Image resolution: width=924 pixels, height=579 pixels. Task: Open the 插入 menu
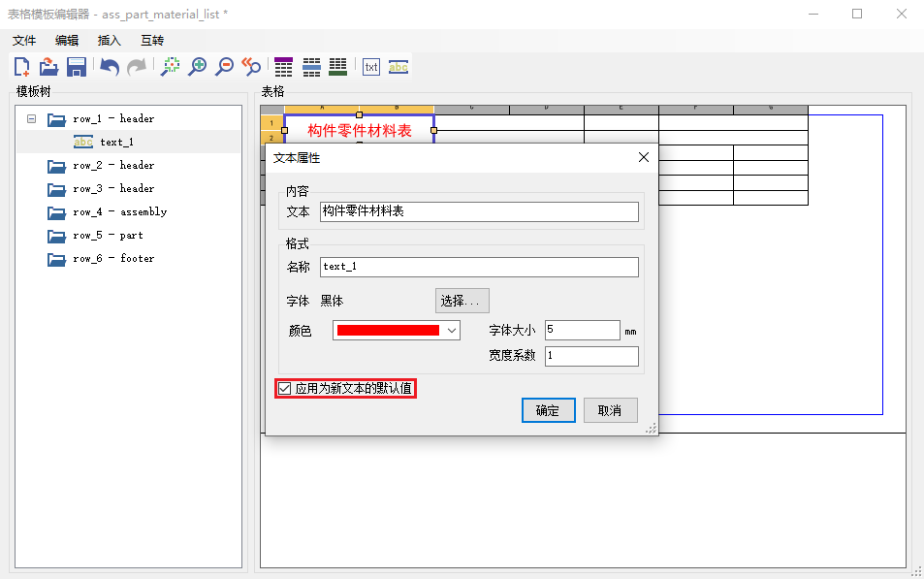pos(110,41)
